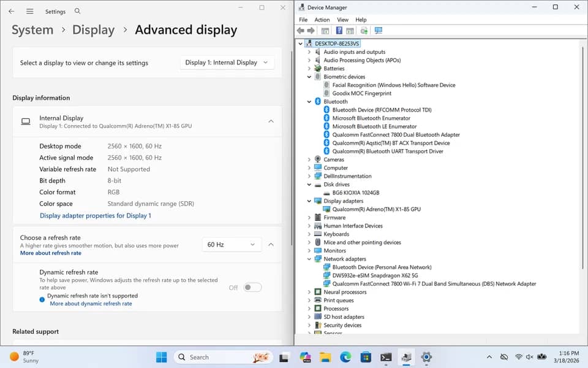Click the Windows Start button
The image size is (588, 368).
pyautogui.click(x=161, y=357)
